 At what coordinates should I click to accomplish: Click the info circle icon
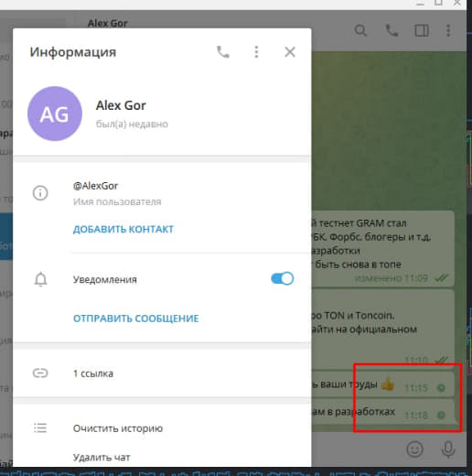[x=40, y=193]
